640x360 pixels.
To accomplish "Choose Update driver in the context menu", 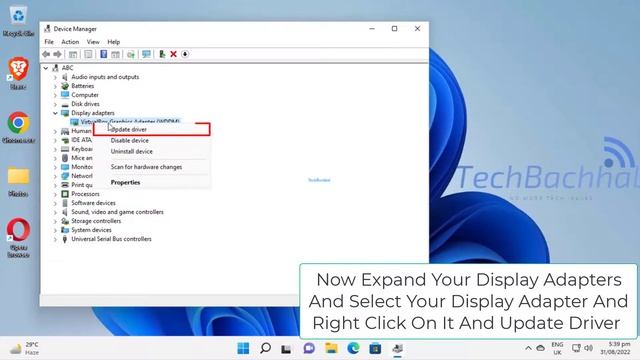I will coord(152,129).
